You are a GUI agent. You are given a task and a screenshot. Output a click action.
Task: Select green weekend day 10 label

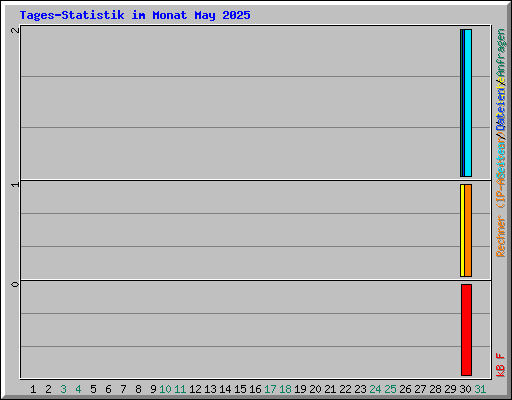pyautogui.click(x=165, y=389)
